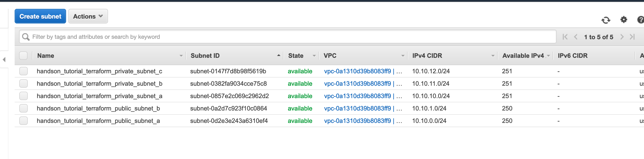Check the private_subnet_c row checkbox
Viewport: 644px width, 159px height.
(x=23, y=71)
